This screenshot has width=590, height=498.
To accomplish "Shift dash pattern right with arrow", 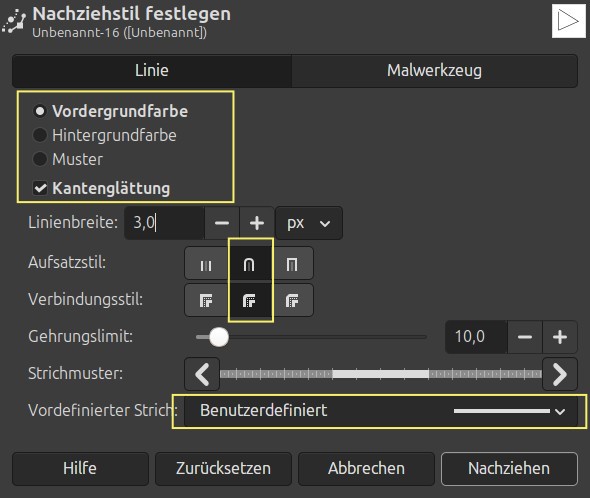I will (x=560, y=374).
